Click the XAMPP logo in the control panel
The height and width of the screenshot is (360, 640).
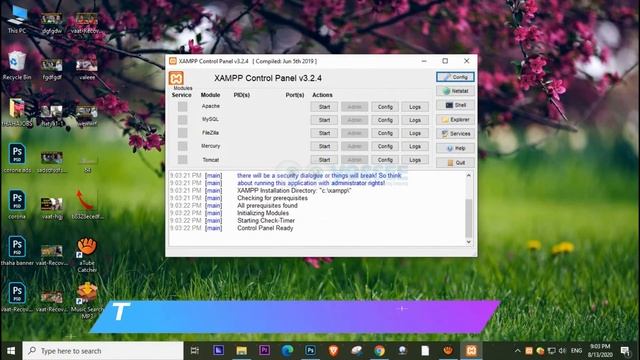point(176,78)
